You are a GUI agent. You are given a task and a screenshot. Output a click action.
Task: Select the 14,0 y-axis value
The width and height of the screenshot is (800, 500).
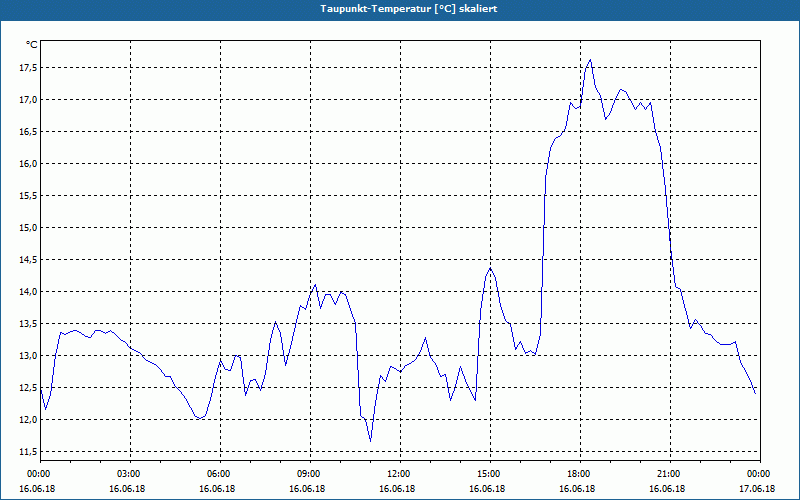(x=29, y=292)
